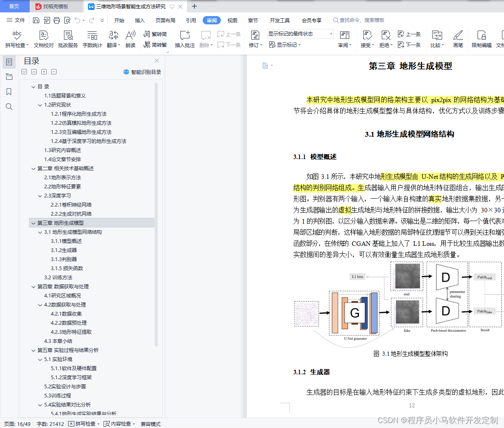Click the undo arrow icon
The height and width of the screenshot is (428, 504).
click(x=78, y=20)
